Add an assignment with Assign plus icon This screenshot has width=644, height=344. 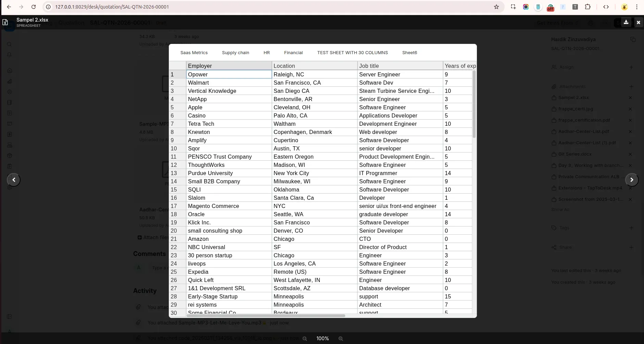631,67
